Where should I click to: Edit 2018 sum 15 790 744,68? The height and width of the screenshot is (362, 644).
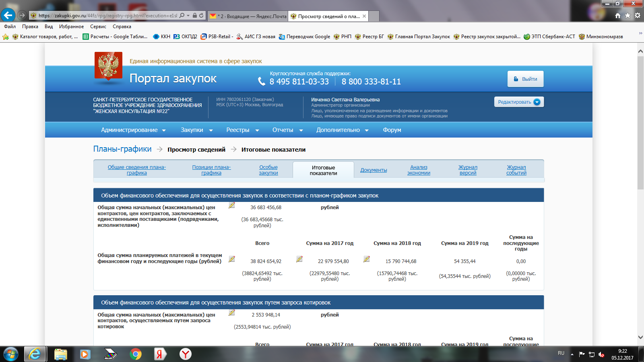367,259
